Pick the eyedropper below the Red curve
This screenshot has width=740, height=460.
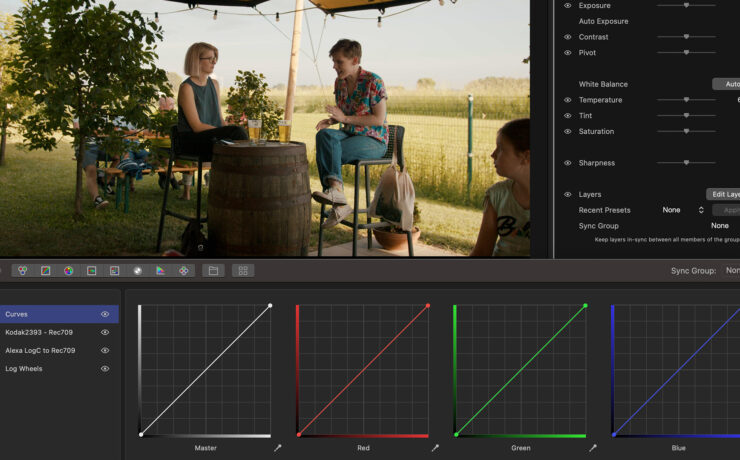point(435,448)
